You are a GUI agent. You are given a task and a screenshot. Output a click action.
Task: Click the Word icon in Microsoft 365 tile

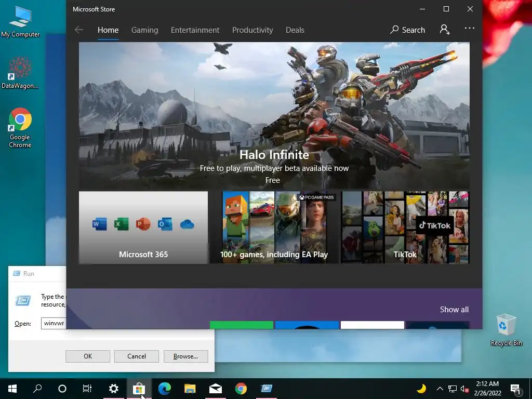tap(99, 224)
